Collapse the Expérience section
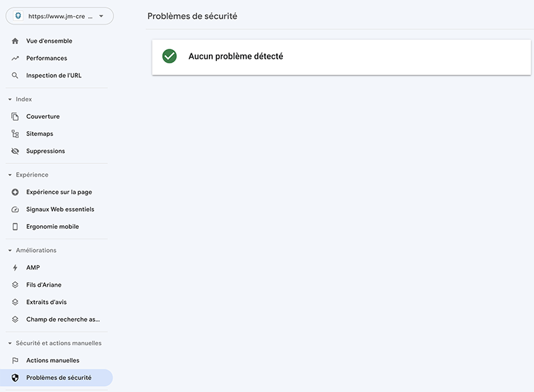 click(x=10, y=175)
